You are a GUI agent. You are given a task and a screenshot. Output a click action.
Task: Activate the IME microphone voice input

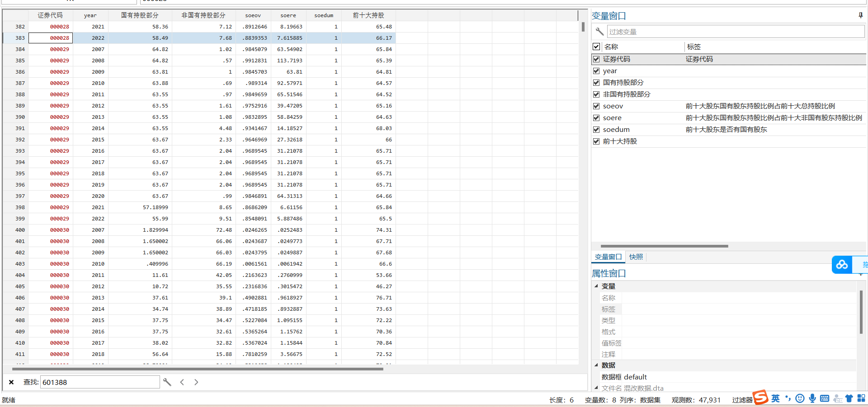[x=812, y=398]
